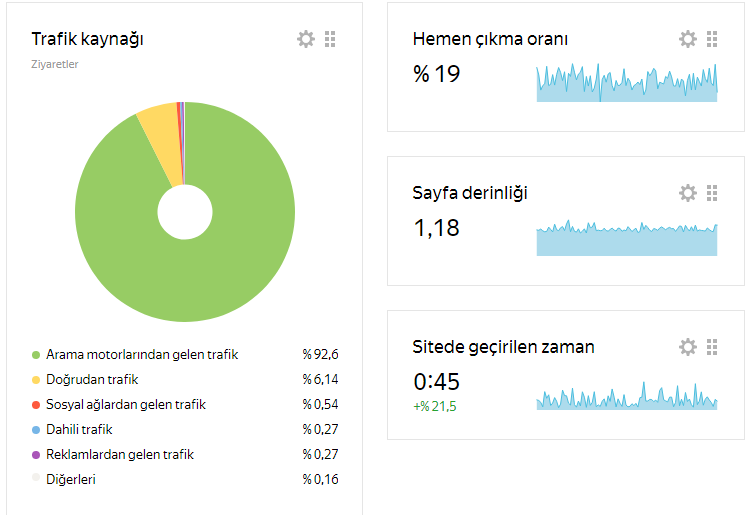Click the %0,54 value in the legend
746x515 pixels.
(320, 405)
